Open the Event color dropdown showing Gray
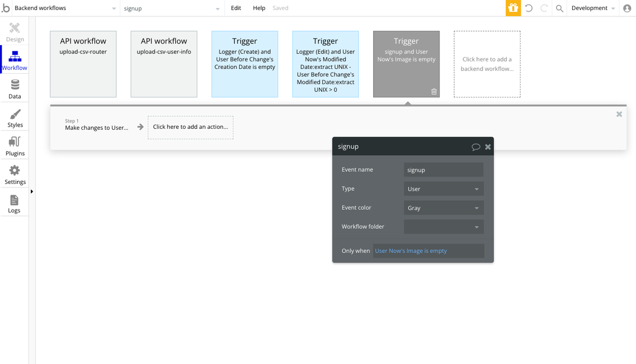The height and width of the screenshot is (364, 636). click(444, 208)
